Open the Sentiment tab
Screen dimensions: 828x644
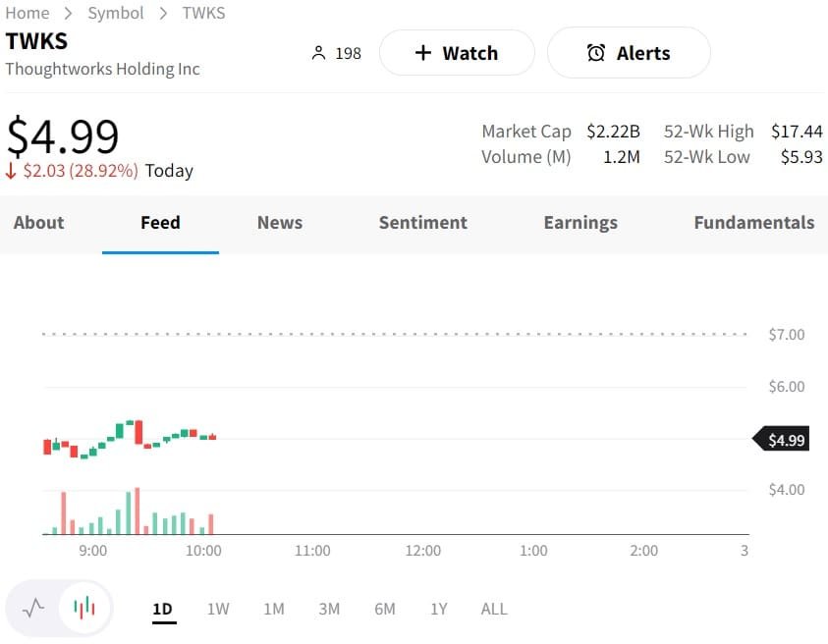point(423,223)
